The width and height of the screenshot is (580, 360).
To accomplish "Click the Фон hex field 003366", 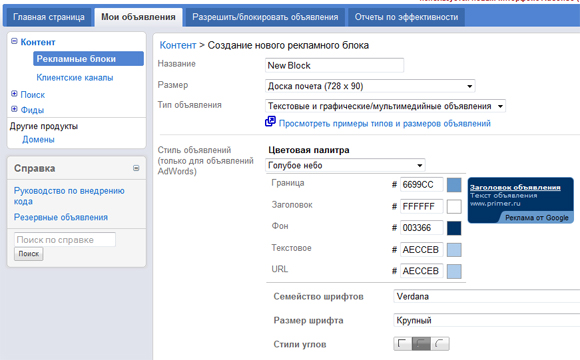I will [421, 228].
